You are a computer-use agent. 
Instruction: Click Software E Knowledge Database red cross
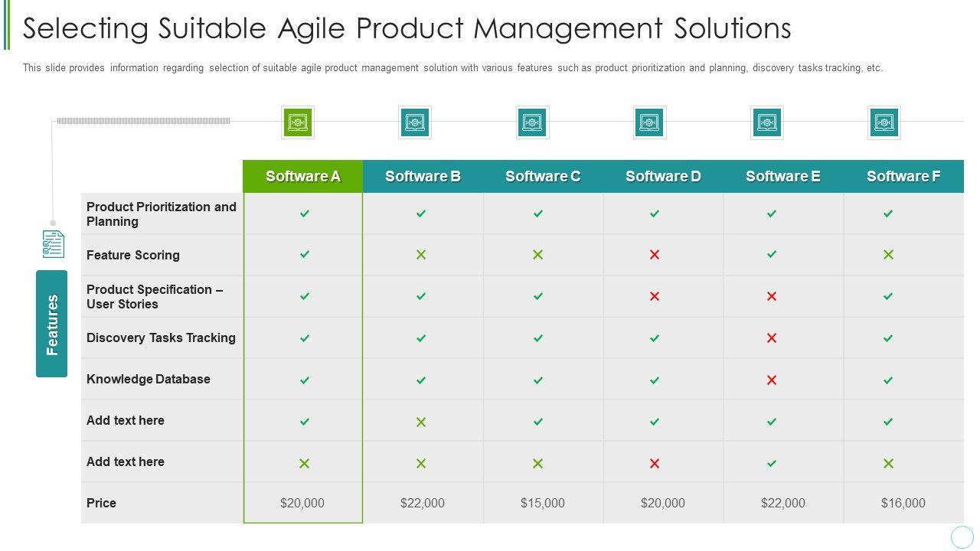(772, 380)
